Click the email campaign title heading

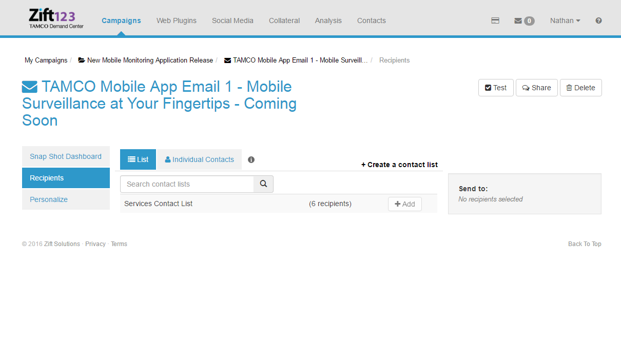[x=160, y=104]
